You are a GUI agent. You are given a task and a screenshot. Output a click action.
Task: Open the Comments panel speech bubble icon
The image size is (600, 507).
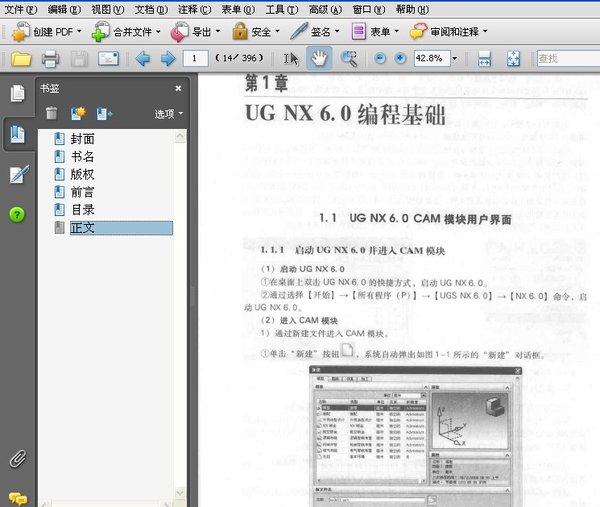pos(18,498)
